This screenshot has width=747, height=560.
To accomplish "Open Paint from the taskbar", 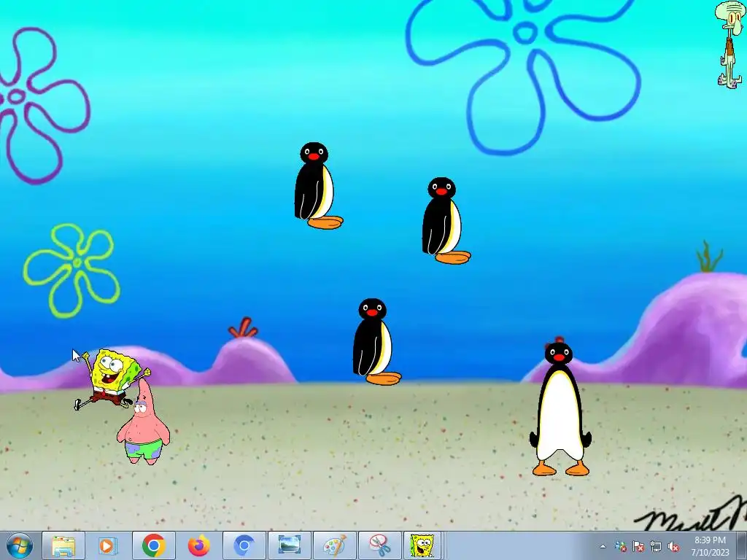I will 334,545.
